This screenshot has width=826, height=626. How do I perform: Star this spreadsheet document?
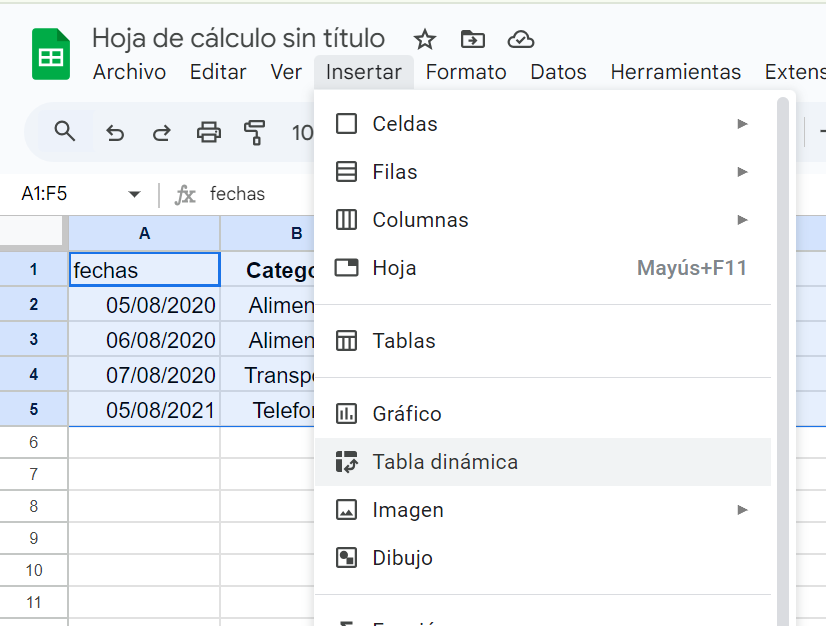425,39
